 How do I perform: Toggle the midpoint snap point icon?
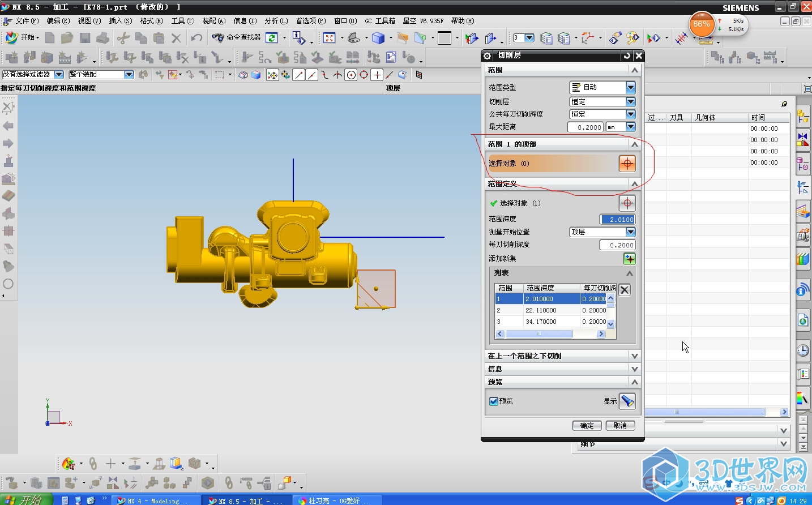tap(311, 75)
